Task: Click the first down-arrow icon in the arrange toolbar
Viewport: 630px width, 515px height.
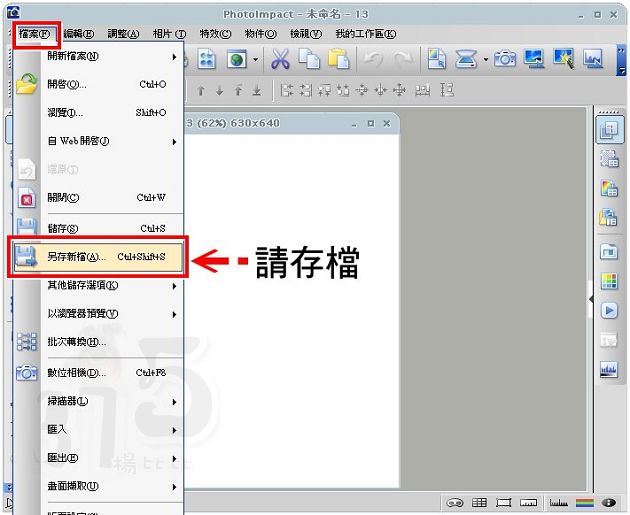Action: (x=219, y=91)
